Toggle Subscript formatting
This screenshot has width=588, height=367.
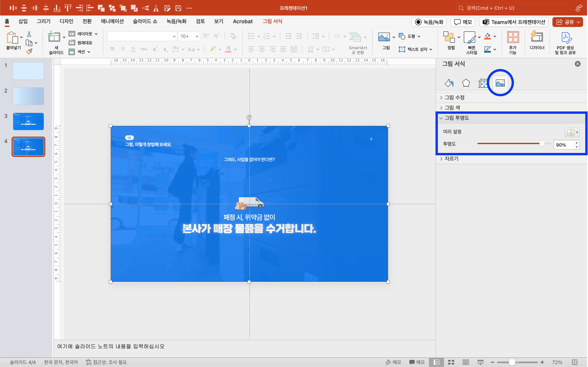coord(166,50)
